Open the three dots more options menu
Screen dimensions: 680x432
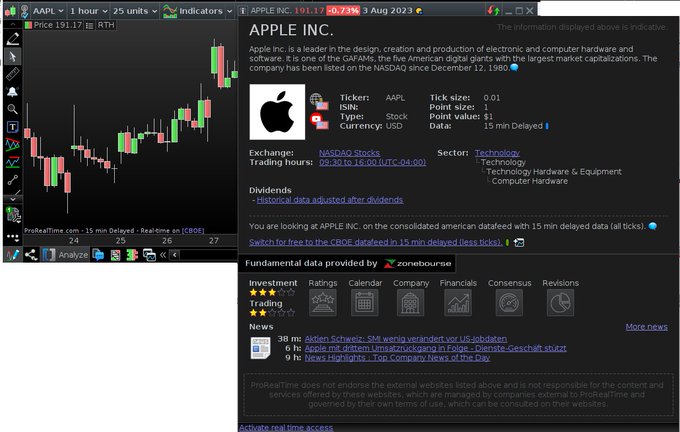click(x=13, y=237)
